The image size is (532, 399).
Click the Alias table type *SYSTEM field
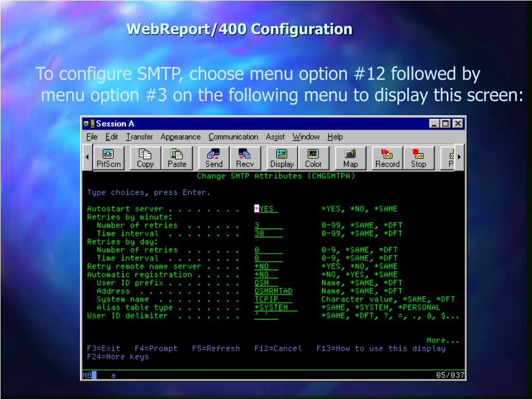275,308
